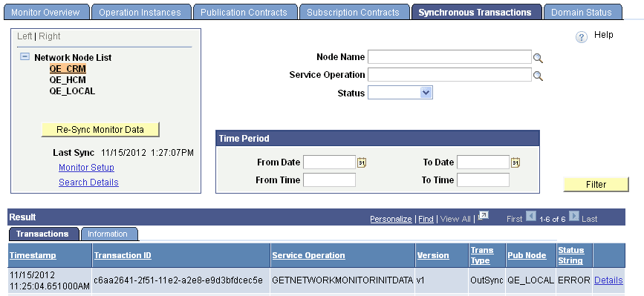This screenshot has width=644, height=296.
Task: Click the First pagination text
Action: pyautogui.click(x=514, y=219)
